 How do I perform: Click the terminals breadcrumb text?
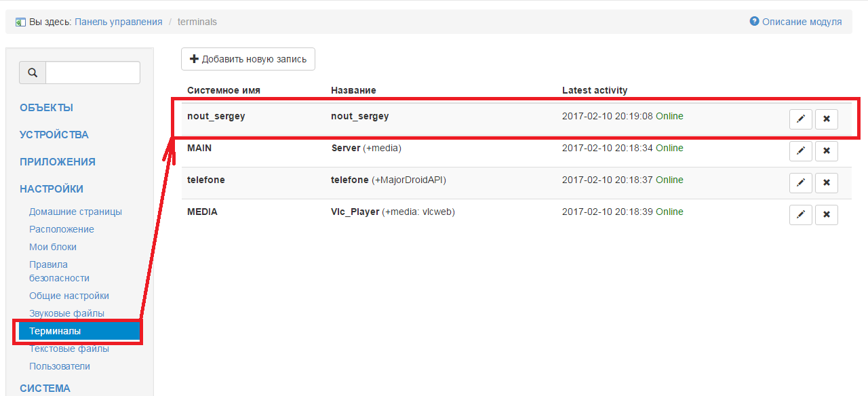(197, 22)
